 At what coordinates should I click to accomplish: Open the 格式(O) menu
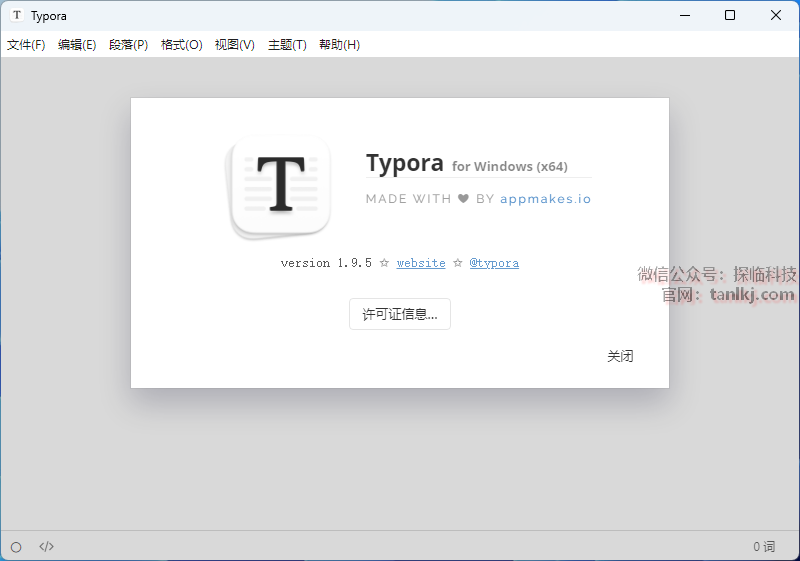tap(181, 45)
